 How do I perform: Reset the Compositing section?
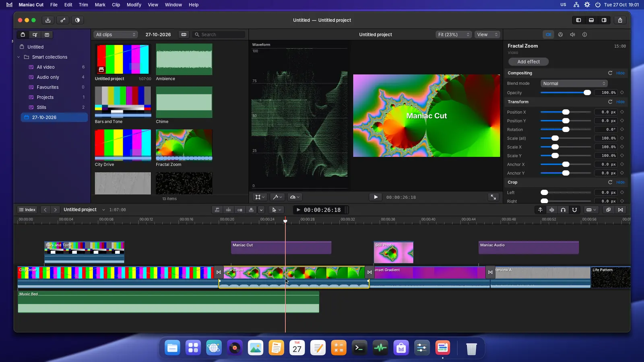coord(610,73)
